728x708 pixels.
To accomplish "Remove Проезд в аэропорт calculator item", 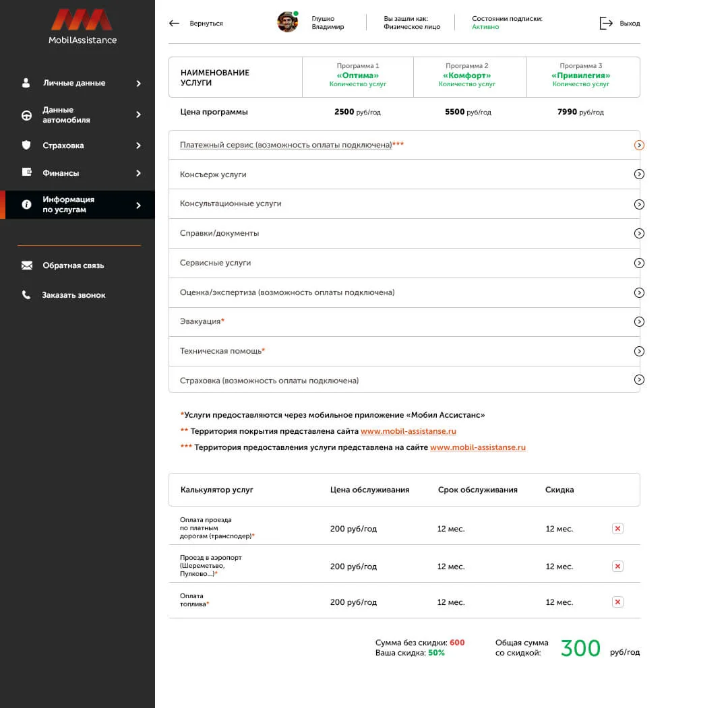I will 617,566.
